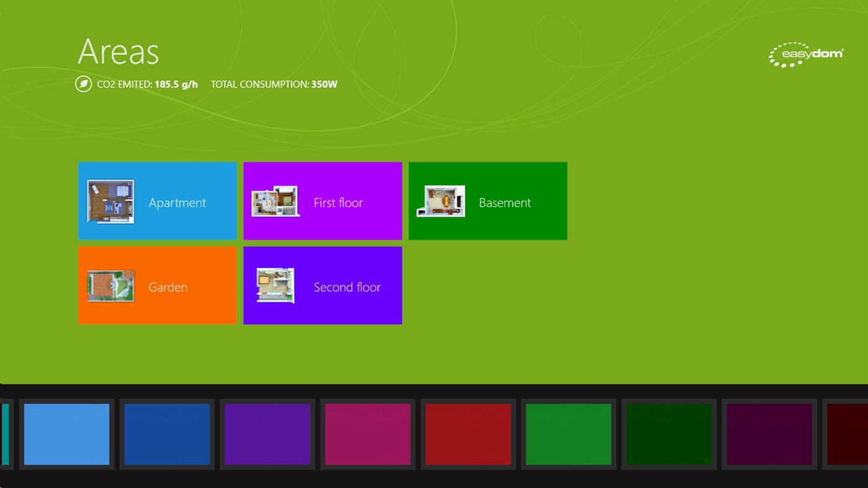This screenshot has width=868, height=488.
Task: Click the TOTAL CONSUMPTION 350W readout
Action: (x=274, y=84)
